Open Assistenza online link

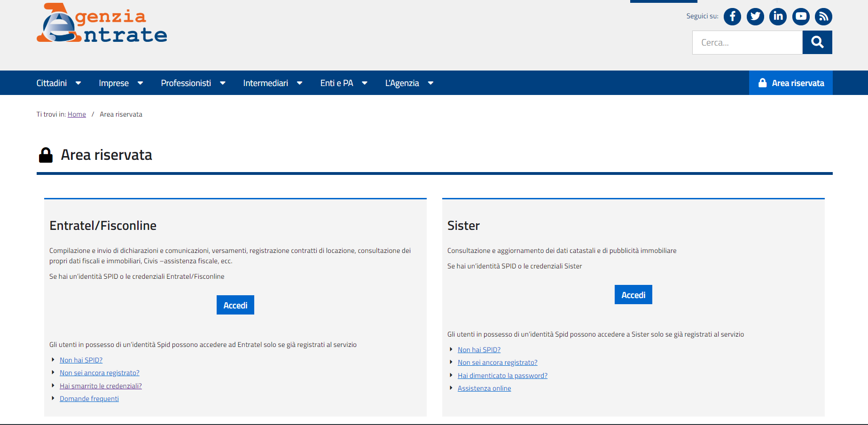[x=484, y=388]
